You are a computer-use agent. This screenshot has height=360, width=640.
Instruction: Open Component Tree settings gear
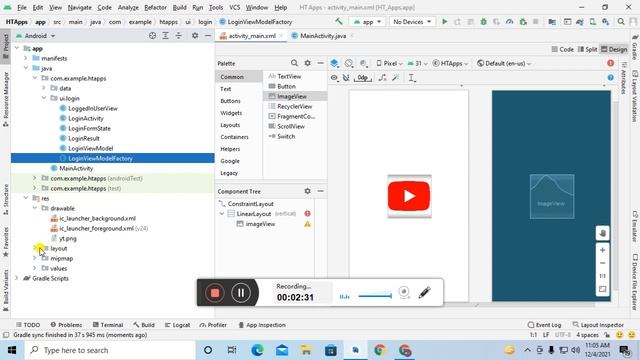307,191
